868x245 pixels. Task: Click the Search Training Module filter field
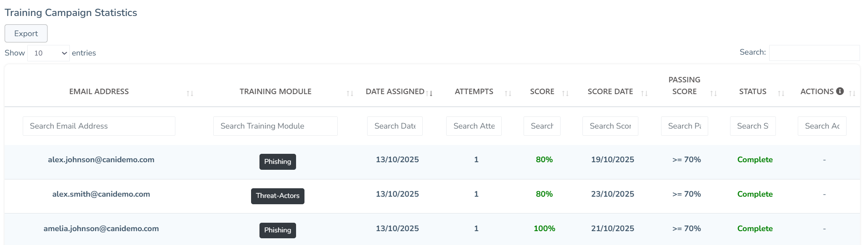[275, 126]
